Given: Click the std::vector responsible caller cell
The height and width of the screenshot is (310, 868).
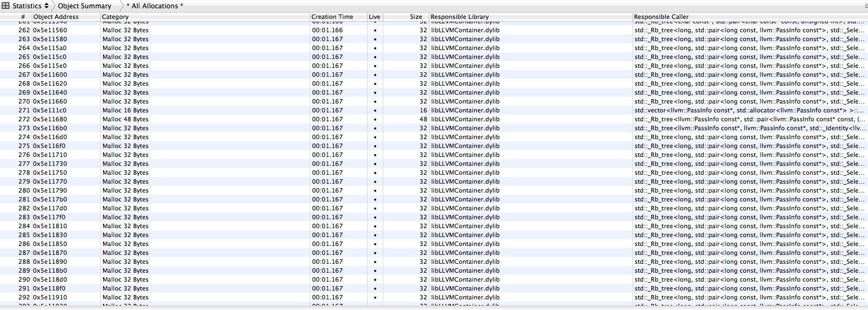Looking at the screenshot, I should 750,110.
